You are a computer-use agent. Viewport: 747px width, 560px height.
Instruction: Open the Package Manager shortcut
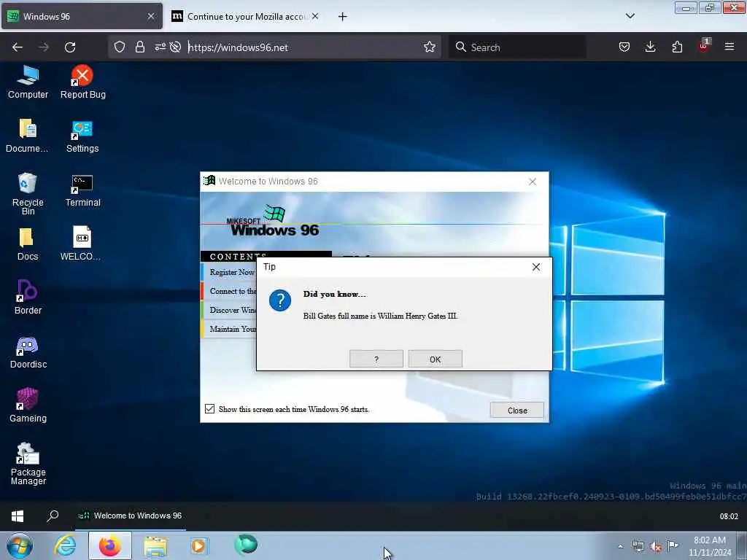coord(28,463)
